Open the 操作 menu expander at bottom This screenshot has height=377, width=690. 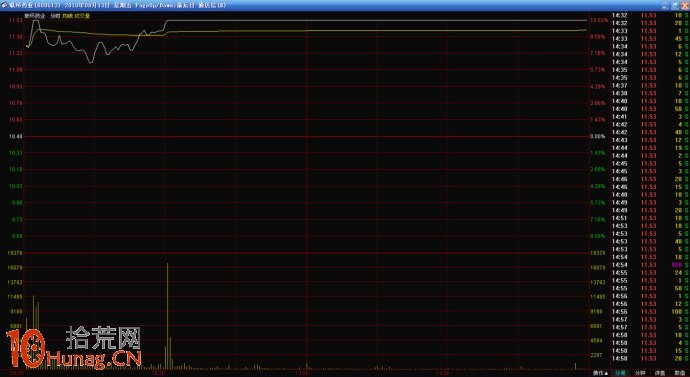600,373
